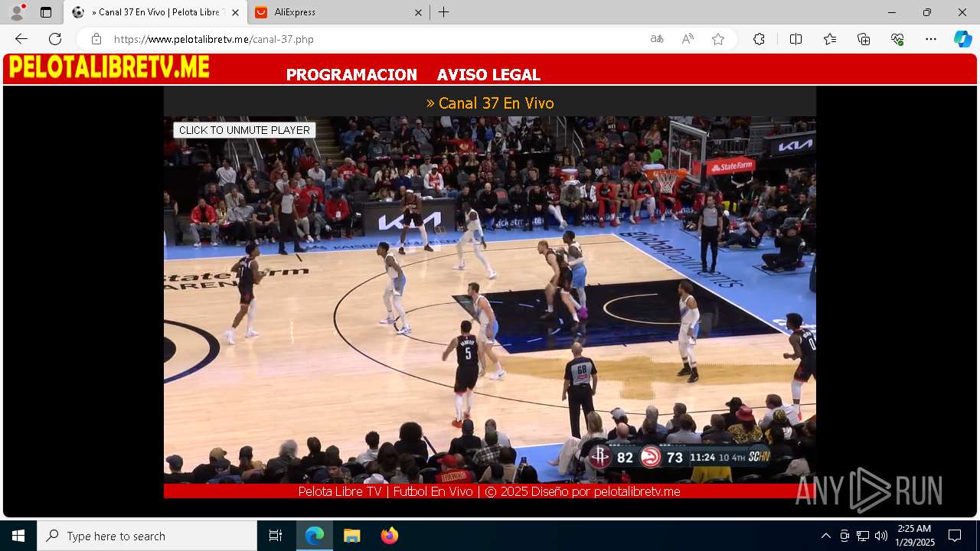Close the Canal 37 En Vivo tab

click(235, 12)
